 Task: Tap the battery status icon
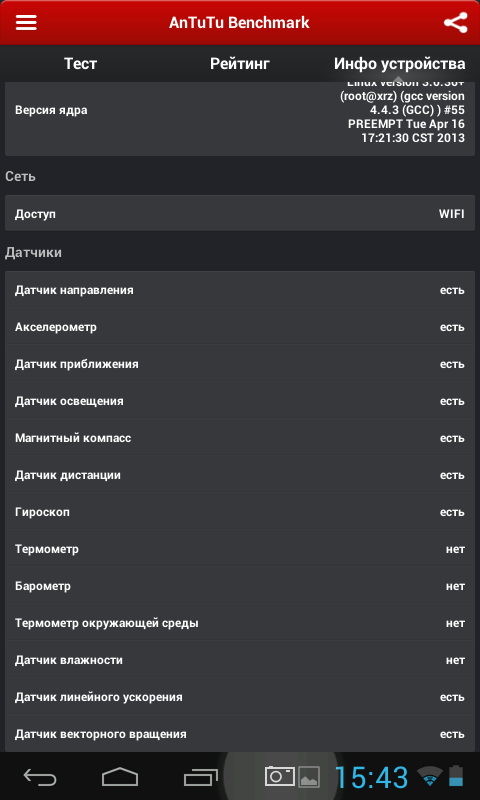click(x=456, y=776)
